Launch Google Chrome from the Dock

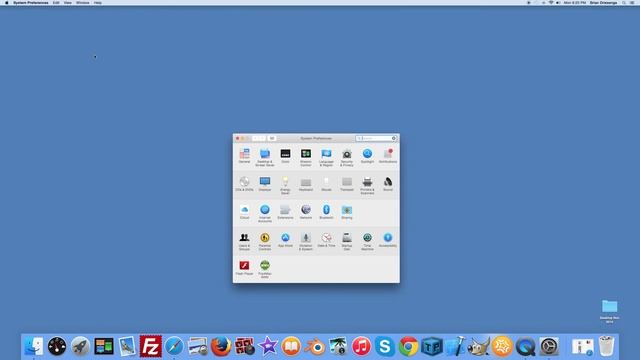(x=409, y=346)
